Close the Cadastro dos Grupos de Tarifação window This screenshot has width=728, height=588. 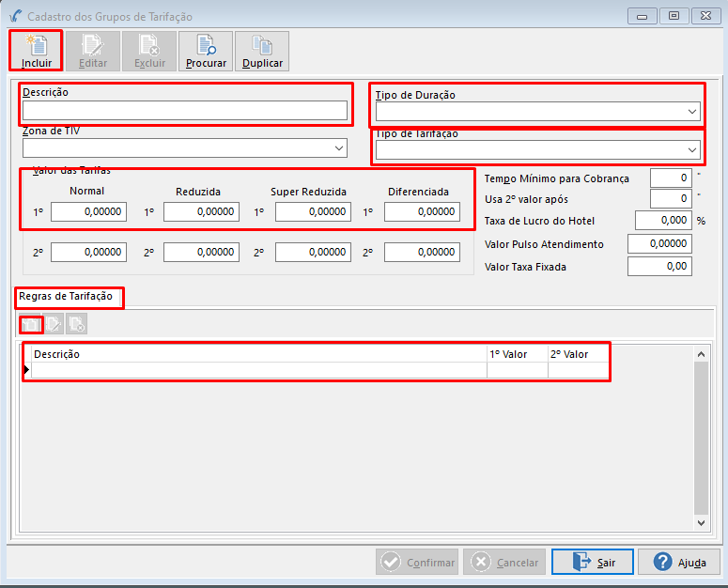[x=705, y=16]
